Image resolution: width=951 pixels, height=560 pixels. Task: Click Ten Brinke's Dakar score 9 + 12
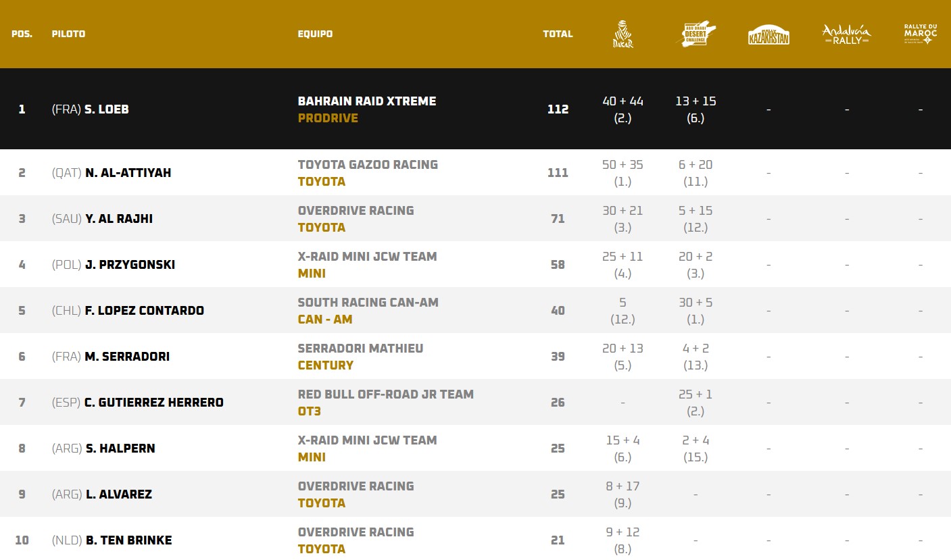pos(623,532)
